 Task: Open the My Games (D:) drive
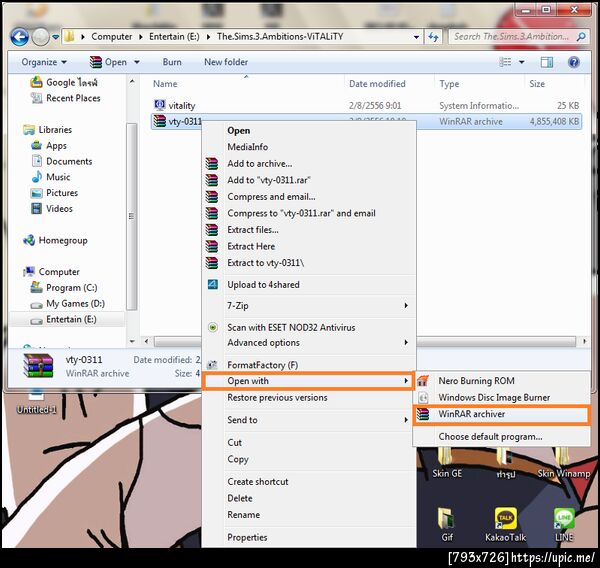tap(67, 304)
